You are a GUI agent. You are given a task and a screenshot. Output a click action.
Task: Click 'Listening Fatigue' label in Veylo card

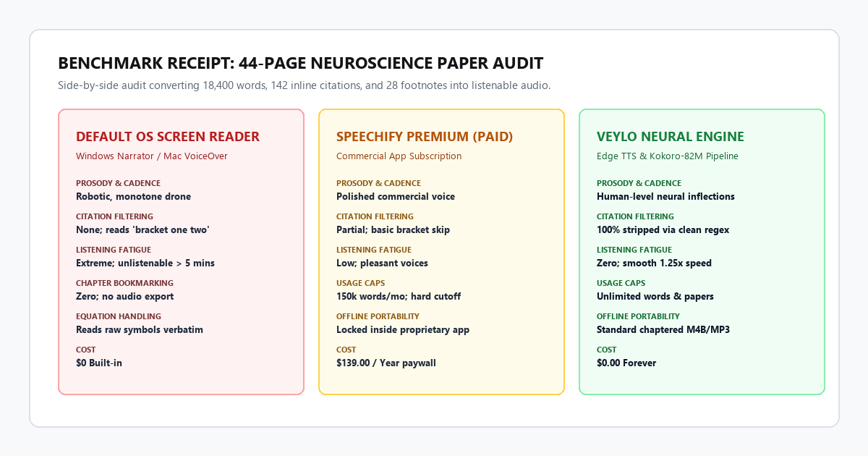click(634, 250)
